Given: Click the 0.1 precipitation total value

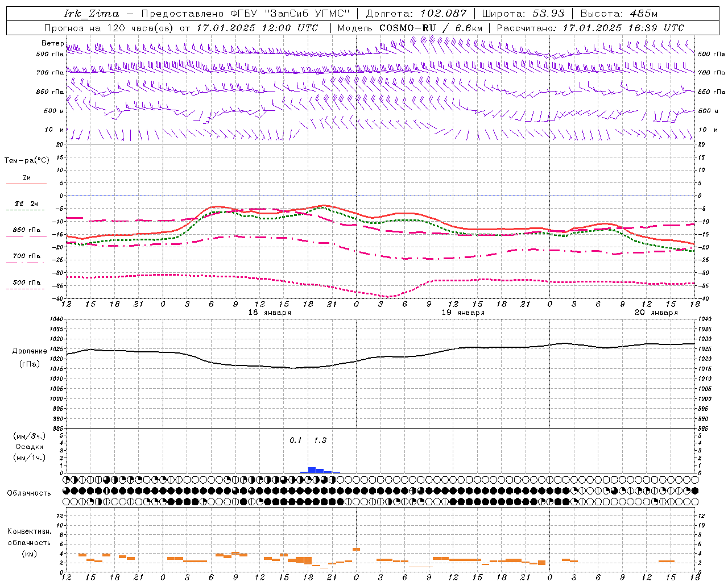Looking at the screenshot, I should [296, 440].
